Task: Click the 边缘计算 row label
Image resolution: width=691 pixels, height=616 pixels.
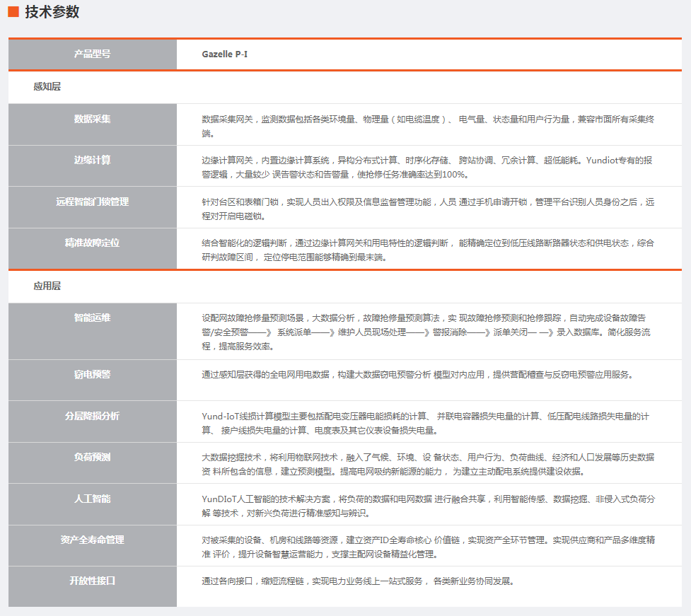Action: 93,160
